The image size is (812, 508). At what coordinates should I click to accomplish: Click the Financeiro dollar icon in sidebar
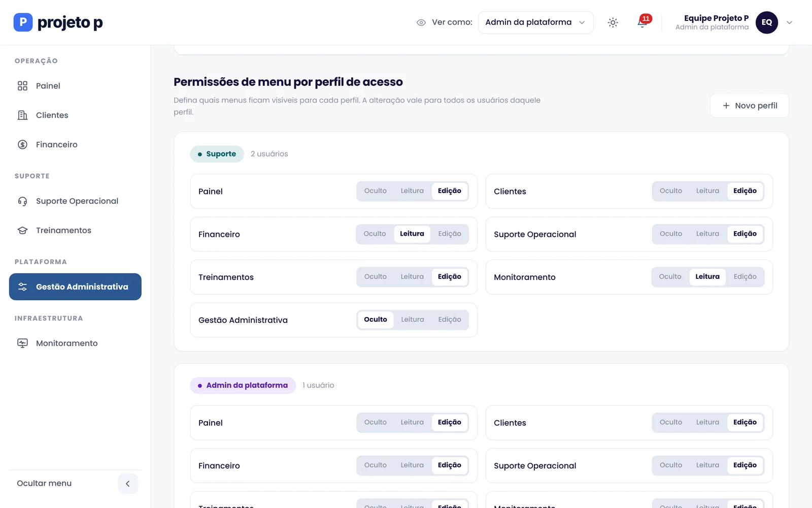point(22,145)
